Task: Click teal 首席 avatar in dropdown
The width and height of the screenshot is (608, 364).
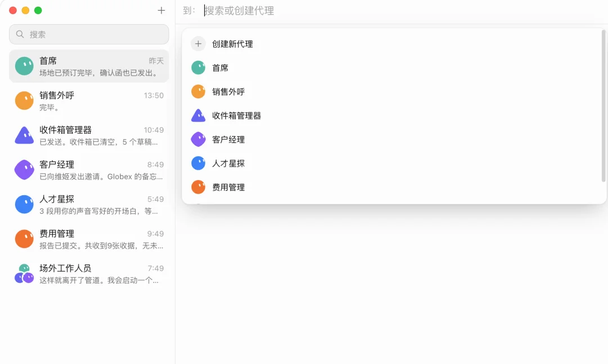Action: pos(198,68)
